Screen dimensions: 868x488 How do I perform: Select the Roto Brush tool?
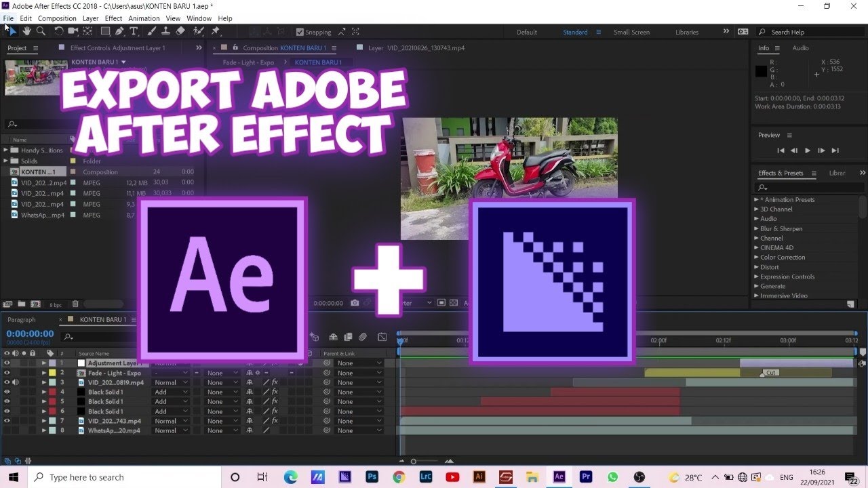(199, 31)
